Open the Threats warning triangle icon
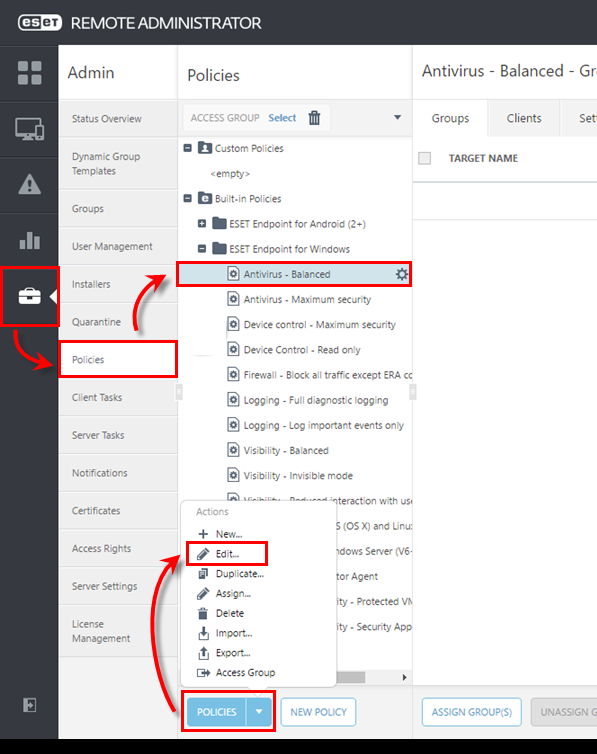This screenshot has height=754, width=597. pyautogui.click(x=29, y=185)
